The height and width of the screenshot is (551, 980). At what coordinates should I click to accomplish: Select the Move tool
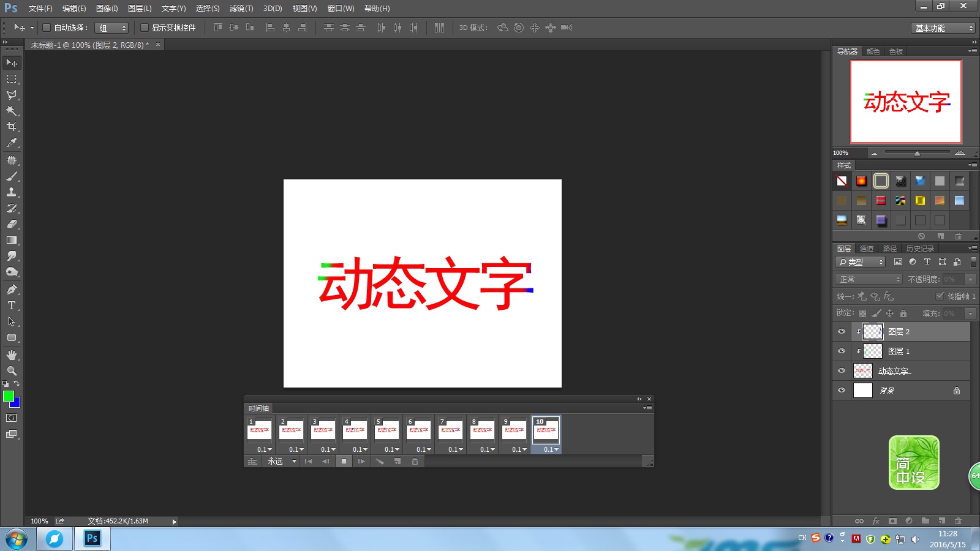pos(12,63)
